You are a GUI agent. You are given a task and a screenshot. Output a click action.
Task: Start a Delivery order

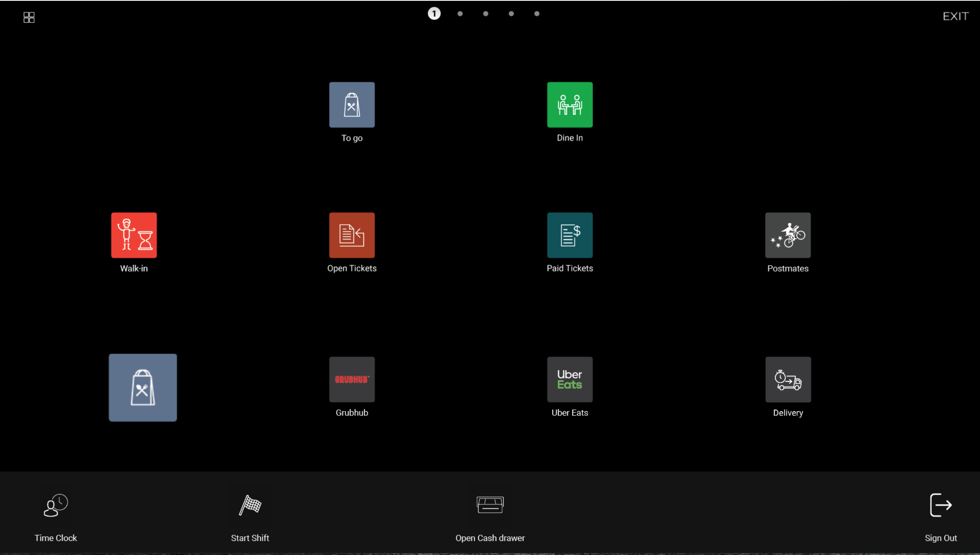point(788,379)
